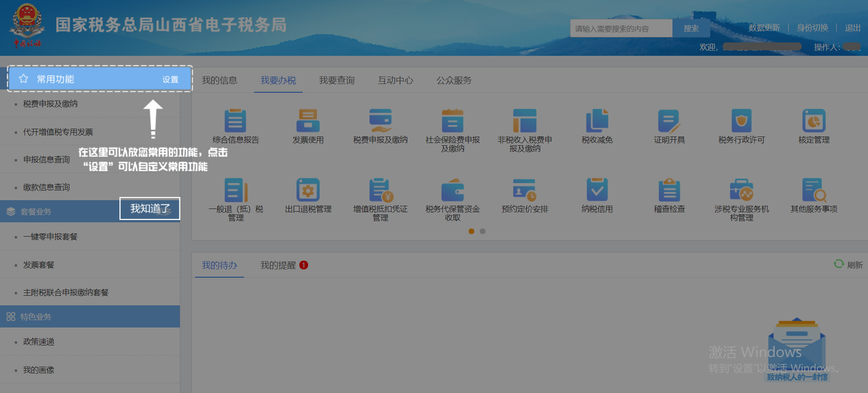Open 税务代保管资金收取 icon

point(452,190)
